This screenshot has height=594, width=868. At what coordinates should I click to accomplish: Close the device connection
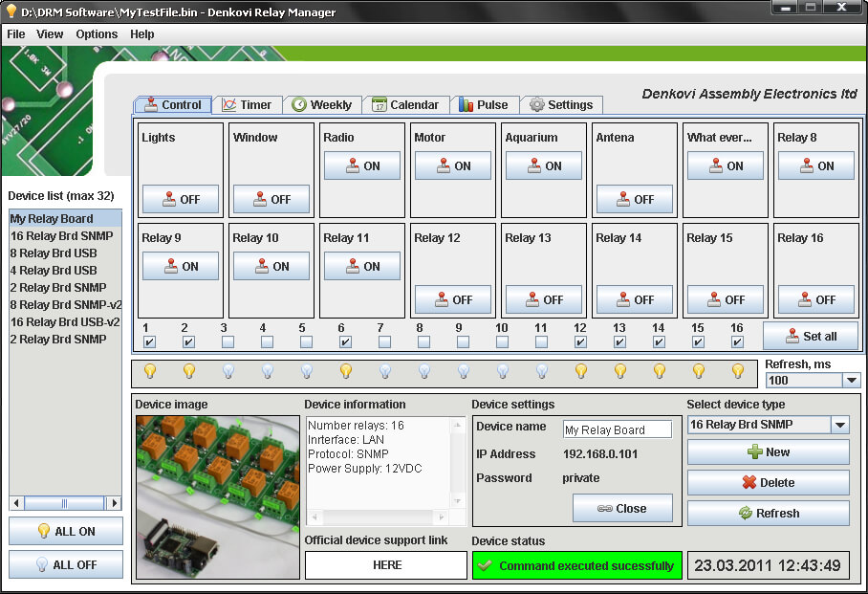(x=622, y=508)
